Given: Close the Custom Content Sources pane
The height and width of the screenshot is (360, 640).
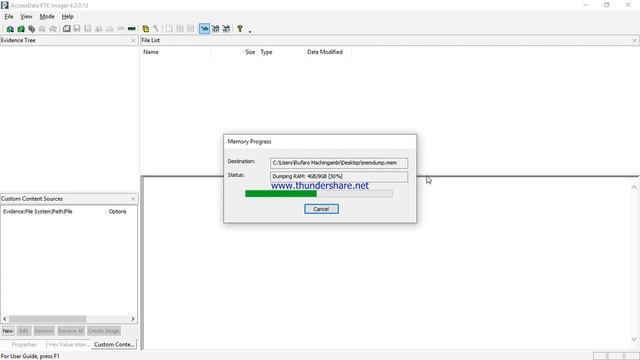Looking at the screenshot, I should click(133, 199).
